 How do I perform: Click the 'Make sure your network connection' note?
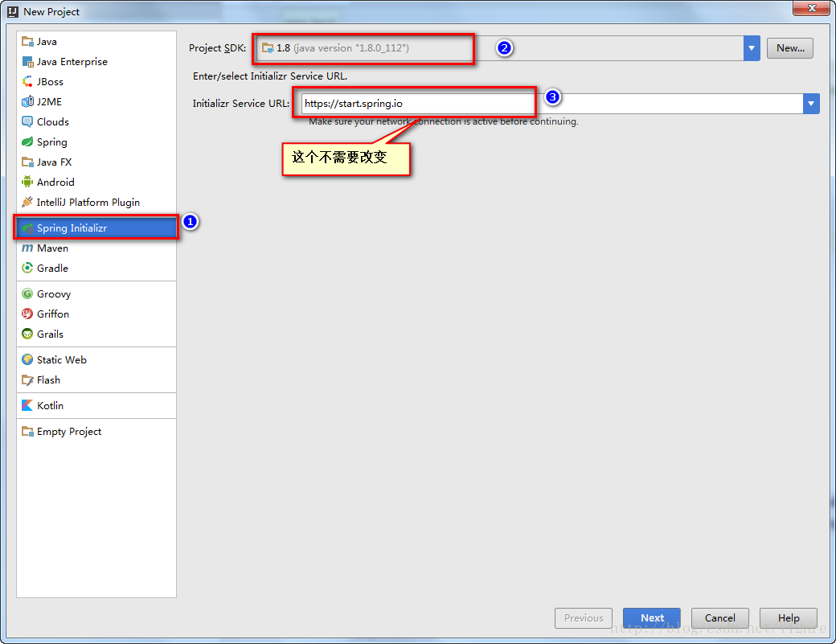[443, 121]
